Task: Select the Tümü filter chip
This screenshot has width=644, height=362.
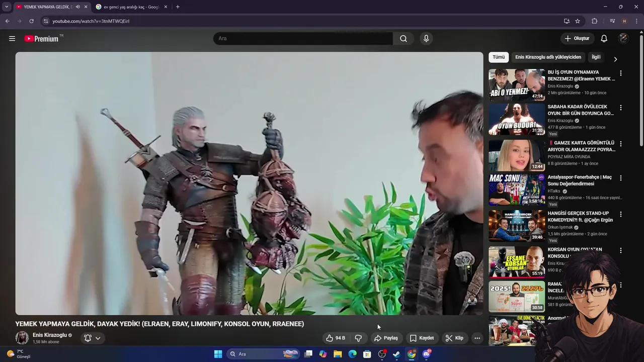Action: [499, 57]
